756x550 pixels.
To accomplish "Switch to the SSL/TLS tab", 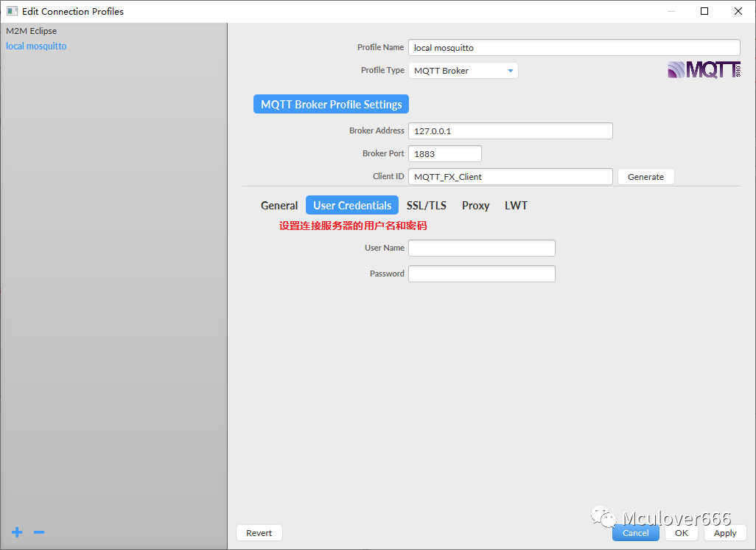I will pyautogui.click(x=426, y=206).
